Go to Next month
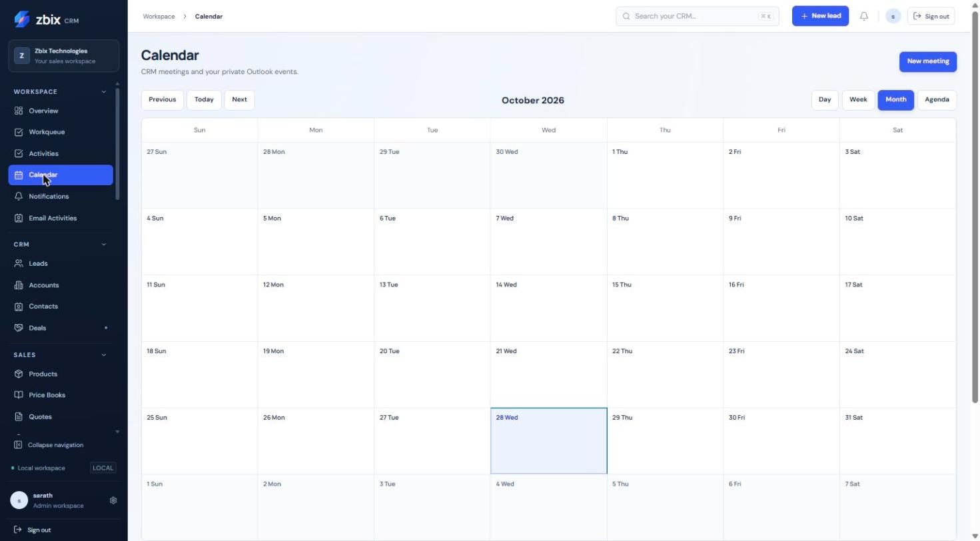Image resolution: width=980 pixels, height=541 pixels. tap(239, 100)
